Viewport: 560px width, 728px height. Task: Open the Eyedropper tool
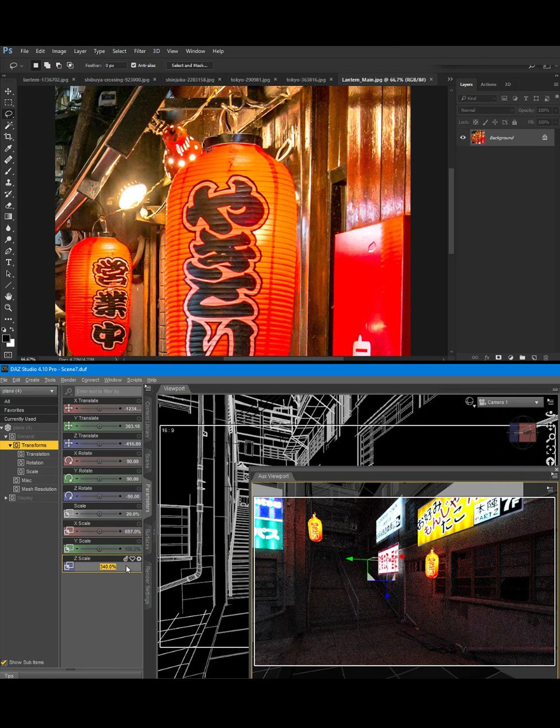click(8, 148)
